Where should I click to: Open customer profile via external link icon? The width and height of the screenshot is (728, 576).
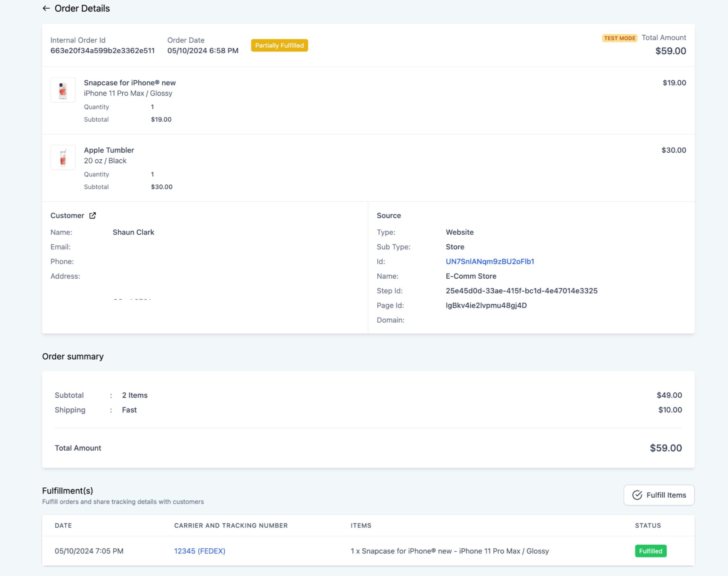point(93,215)
